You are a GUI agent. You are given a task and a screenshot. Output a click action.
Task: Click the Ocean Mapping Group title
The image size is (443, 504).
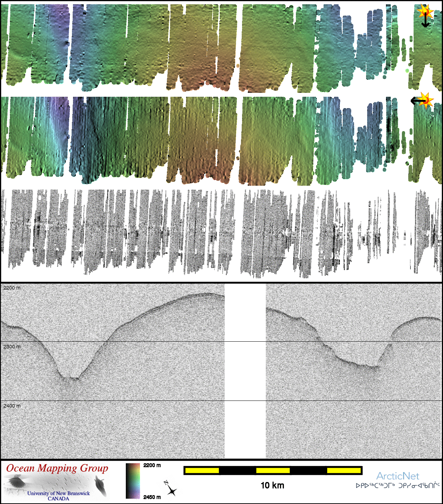[57, 468]
